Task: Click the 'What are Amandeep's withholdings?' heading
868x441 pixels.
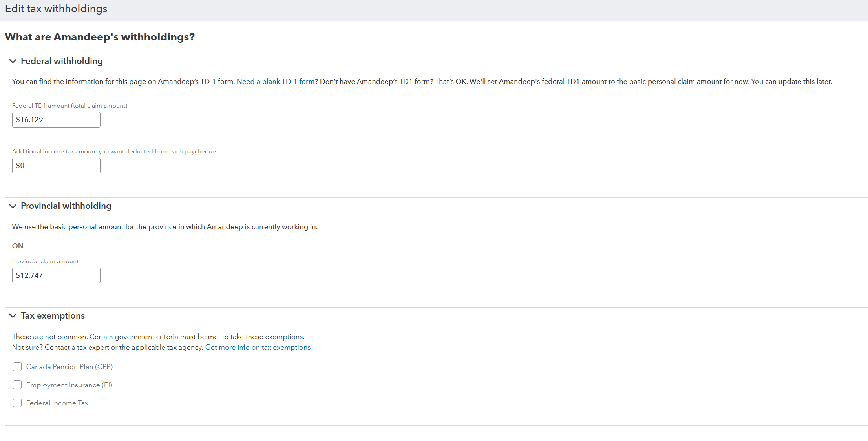Action: click(x=100, y=37)
